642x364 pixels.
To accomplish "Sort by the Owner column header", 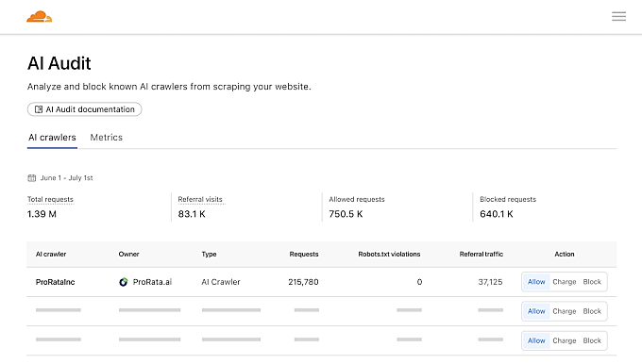I will point(128,254).
